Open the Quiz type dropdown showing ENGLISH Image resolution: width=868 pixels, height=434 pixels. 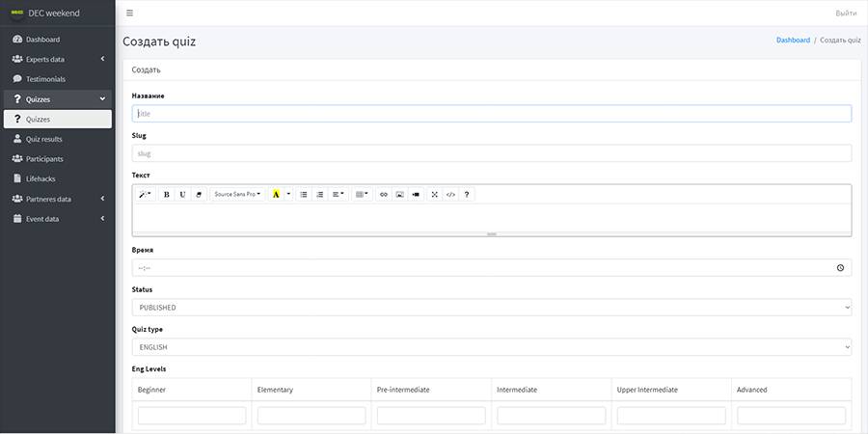tap(491, 346)
